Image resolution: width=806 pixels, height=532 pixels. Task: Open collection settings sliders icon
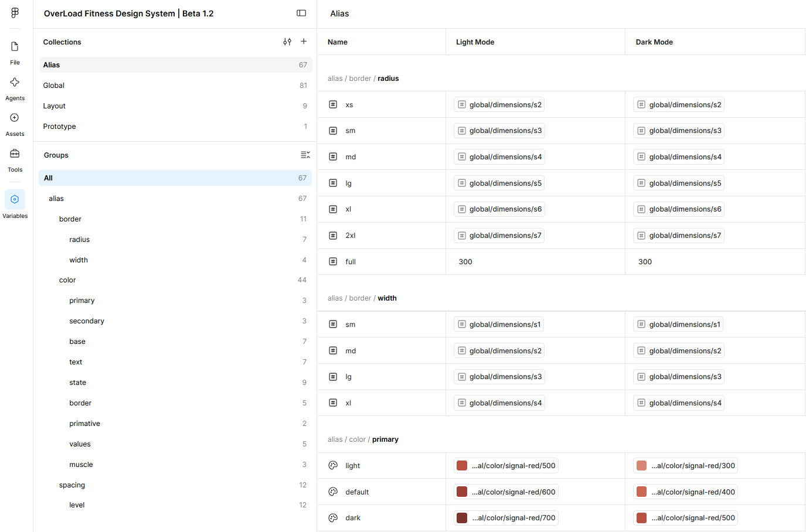tap(287, 42)
